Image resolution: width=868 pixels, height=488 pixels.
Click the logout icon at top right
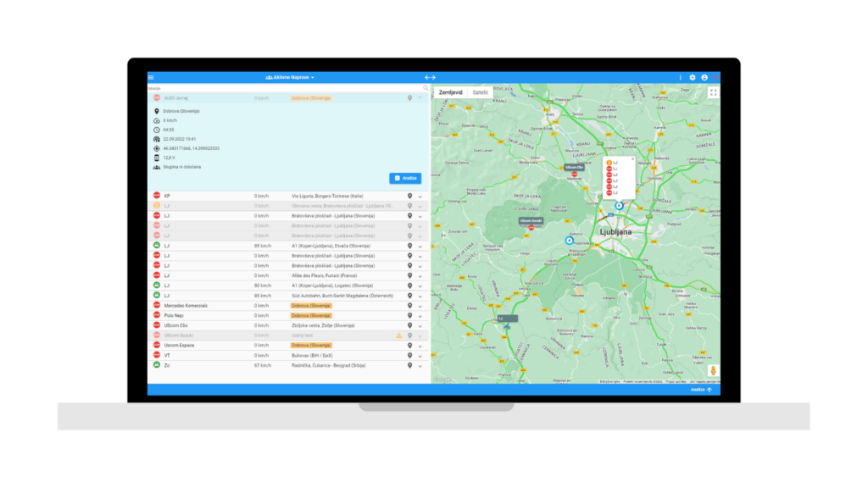[x=718, y=77]
